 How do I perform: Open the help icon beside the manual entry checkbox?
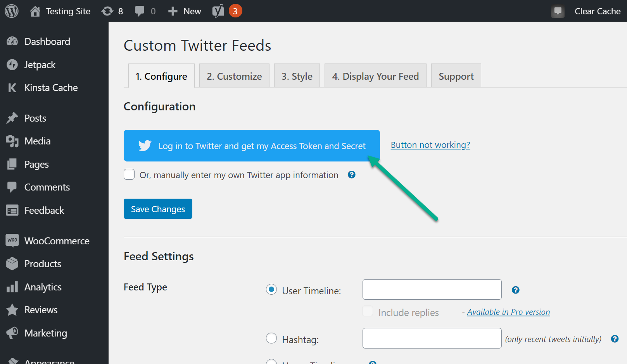351,175
